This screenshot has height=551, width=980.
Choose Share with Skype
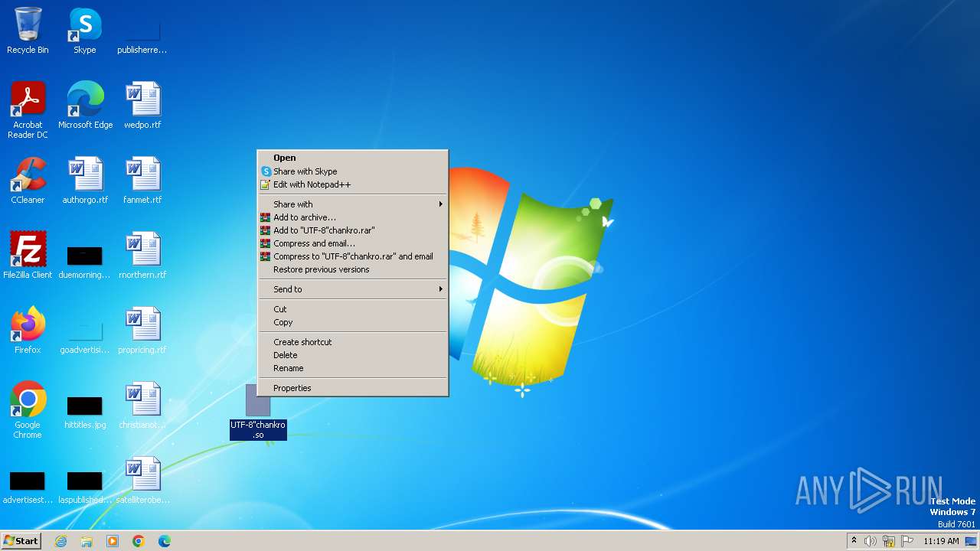(x=352, y=171)
